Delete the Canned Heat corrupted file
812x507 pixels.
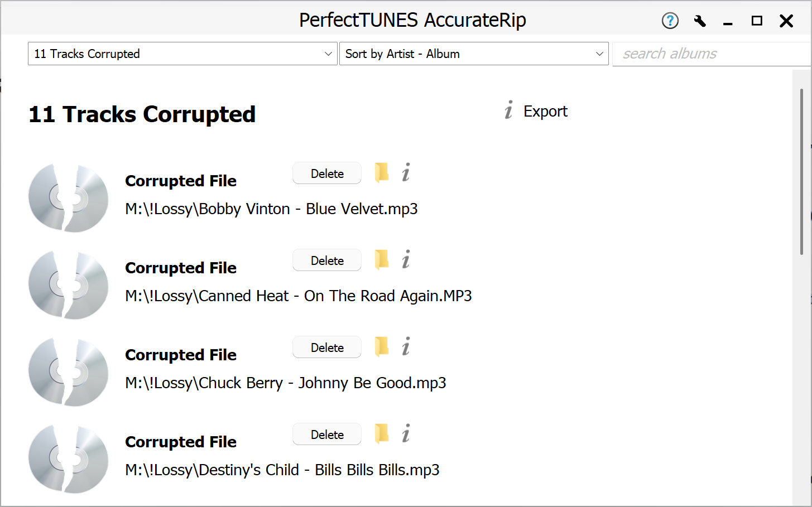tap(327, 260)
